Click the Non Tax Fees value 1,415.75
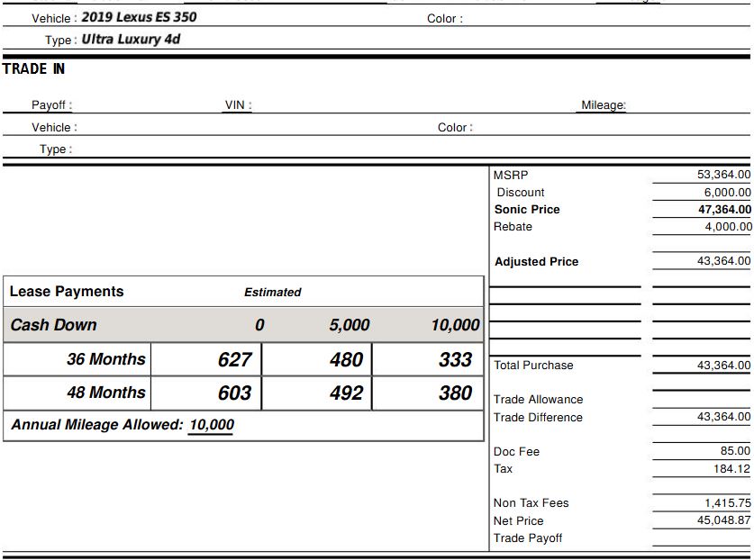 pos(728,503)
